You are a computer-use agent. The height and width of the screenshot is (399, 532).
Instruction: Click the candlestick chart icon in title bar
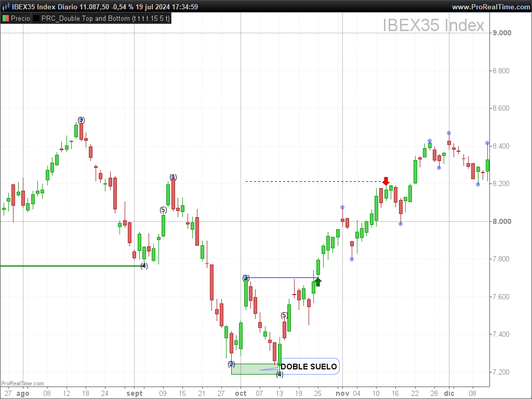tap(6, 7)
